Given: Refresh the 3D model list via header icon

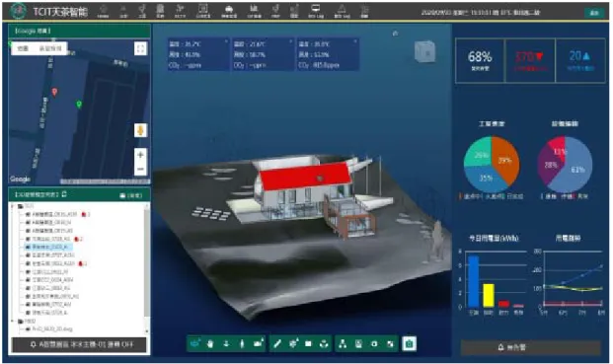Looking at the screenshot, I should [x=64, y=194].
